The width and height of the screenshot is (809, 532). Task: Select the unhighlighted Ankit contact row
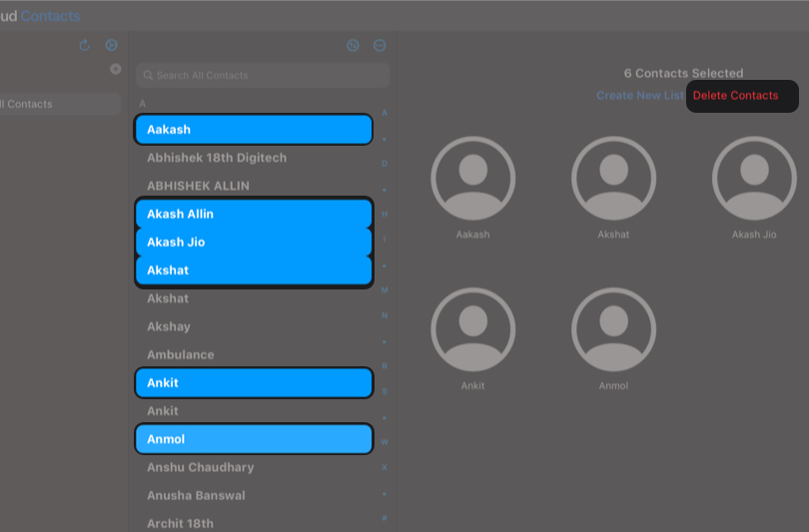click(254, 411)
